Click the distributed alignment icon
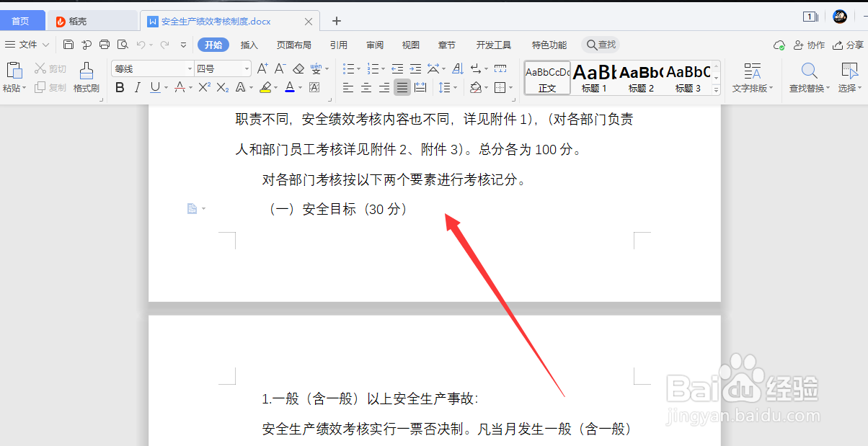Screen dimensions: 868x446 (420, 87)
